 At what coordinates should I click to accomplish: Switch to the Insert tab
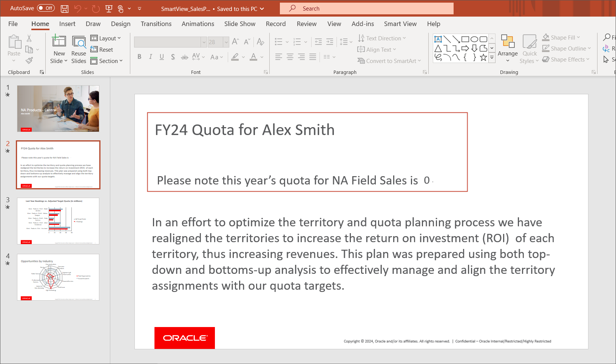(67, 24)
